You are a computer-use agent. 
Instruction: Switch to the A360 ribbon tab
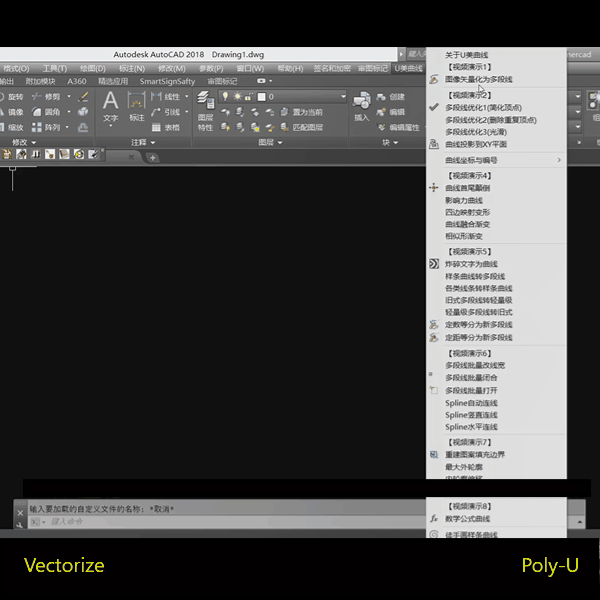(x=77, y=81)
